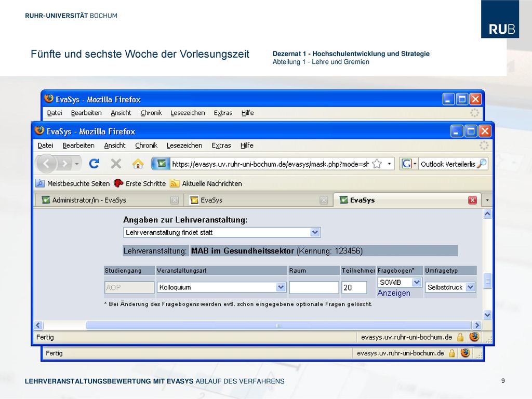Image resolution: width=532 pixels, height=399 pixels.
Task: Click the empty Raum input field
Action: point(314,287)
